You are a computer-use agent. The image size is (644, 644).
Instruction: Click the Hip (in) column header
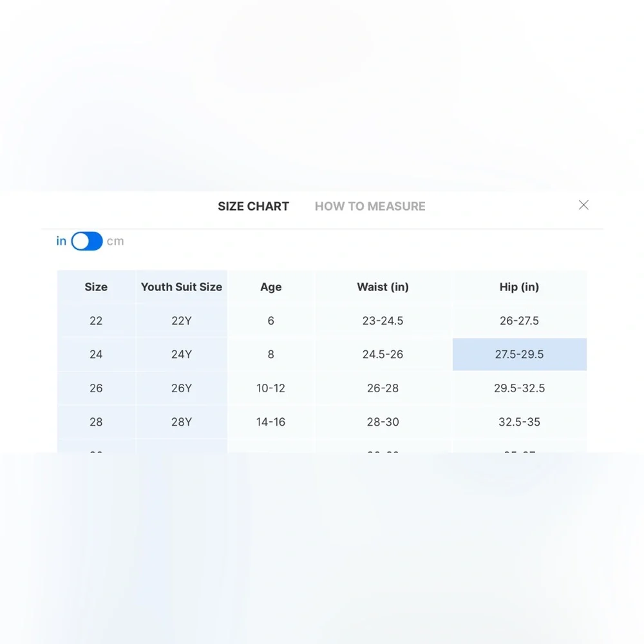point(519,287)
